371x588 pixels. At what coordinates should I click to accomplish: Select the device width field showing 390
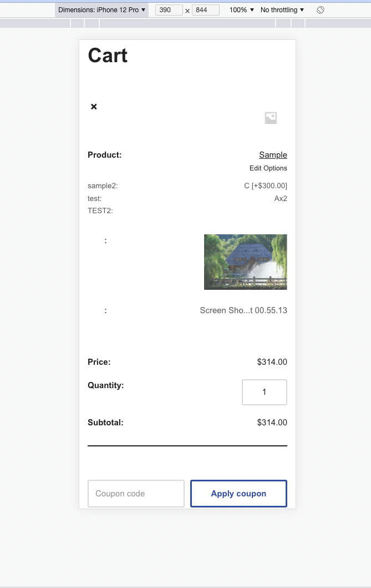point(168,9)
